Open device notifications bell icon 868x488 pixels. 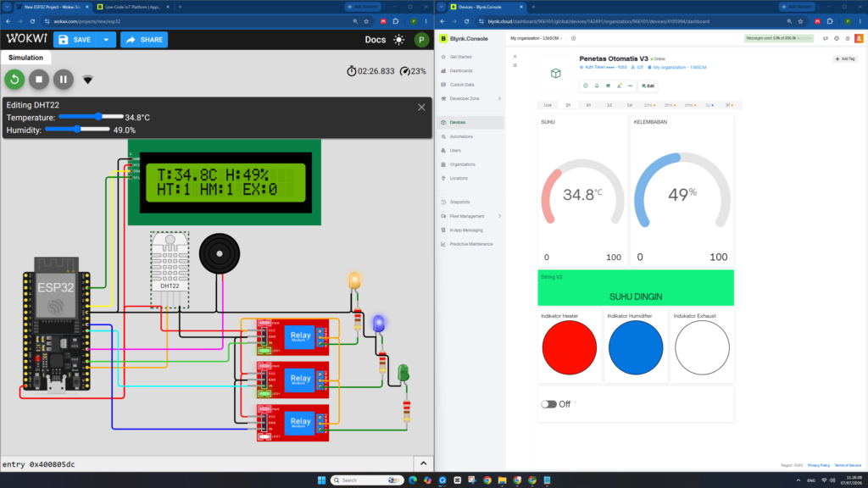tap(597, 86)
